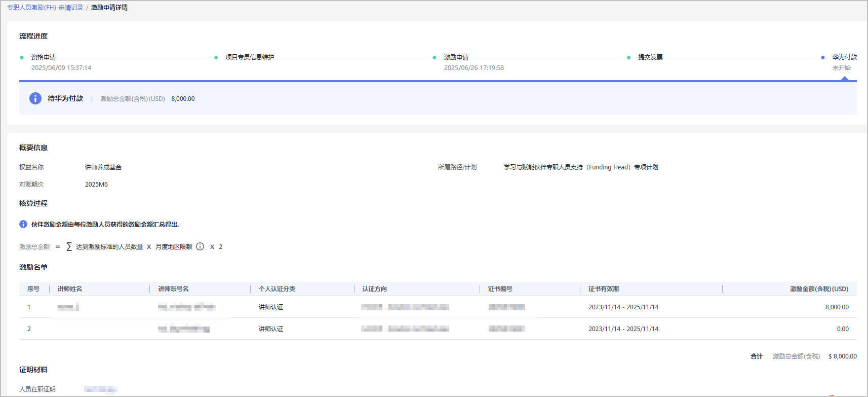Click the 讲师姓名 column header
This screenshot has width=868, height=397.
tap(70, 289)
